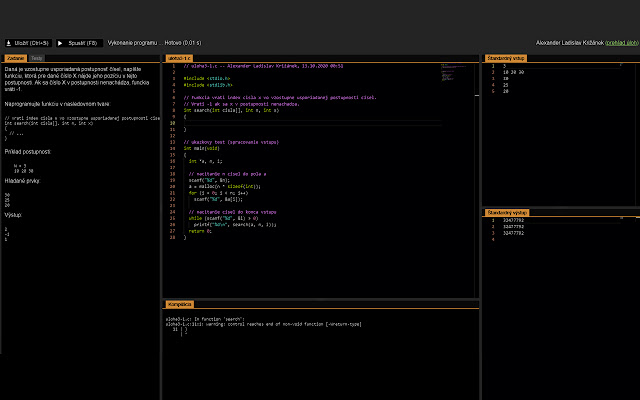Select the Kompilácia panel tab
The width and height of the screenshot is (640, 400).
pyautogui.click(x=180, y=303)
